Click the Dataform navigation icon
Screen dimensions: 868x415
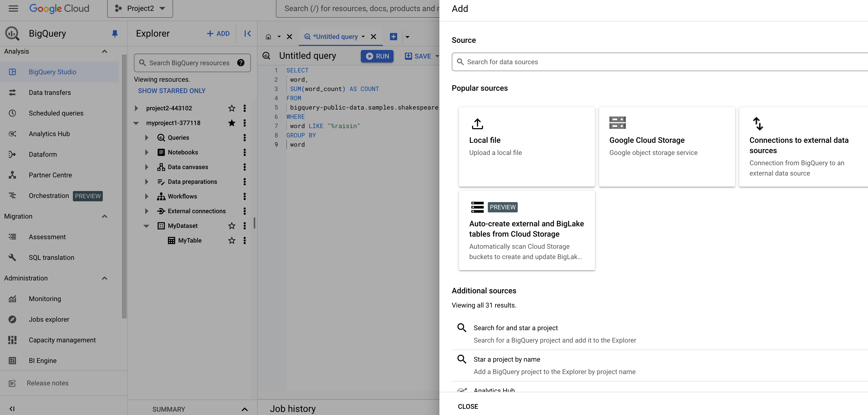click(x=12, y=155)
